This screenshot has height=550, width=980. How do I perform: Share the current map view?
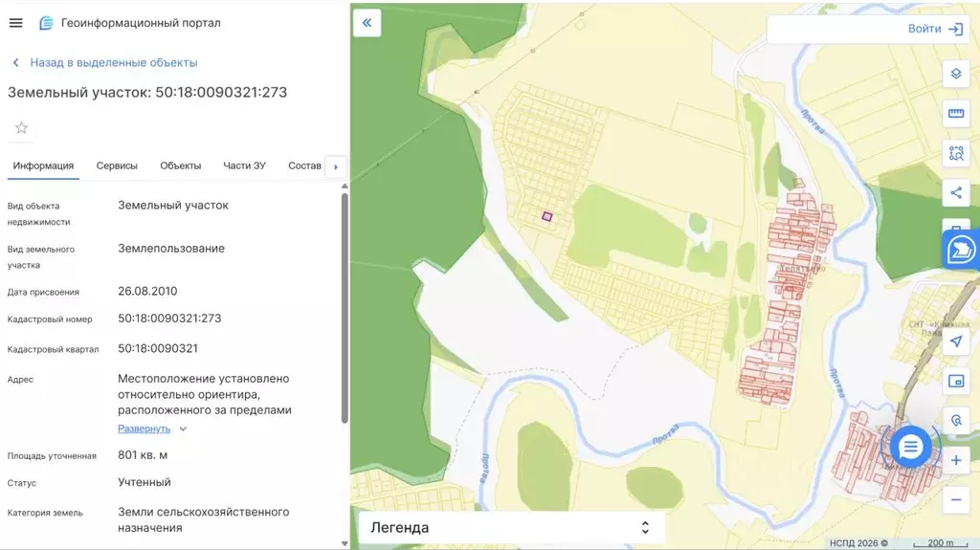pos(955,192)
